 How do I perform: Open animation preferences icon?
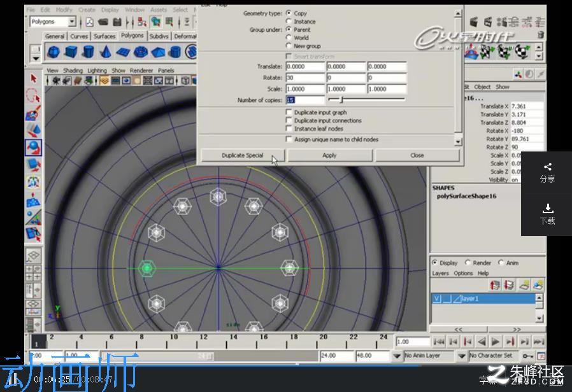(x=541, y=356)
